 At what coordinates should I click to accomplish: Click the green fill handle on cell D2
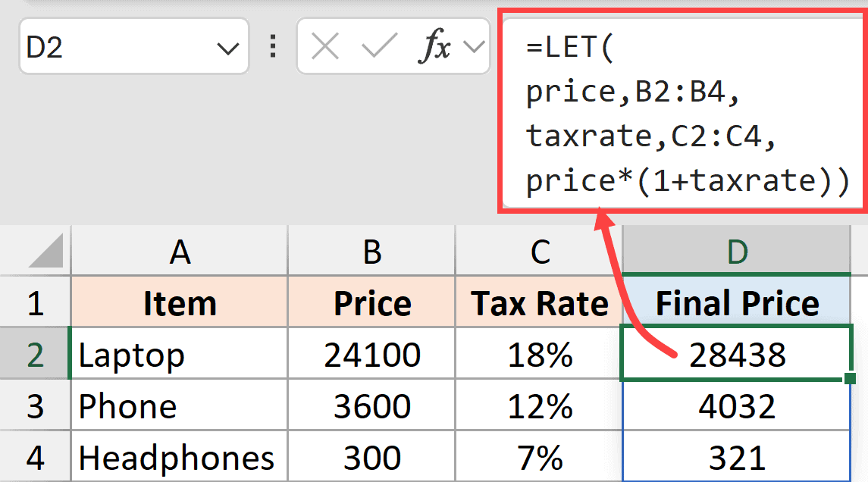[851, 379]
